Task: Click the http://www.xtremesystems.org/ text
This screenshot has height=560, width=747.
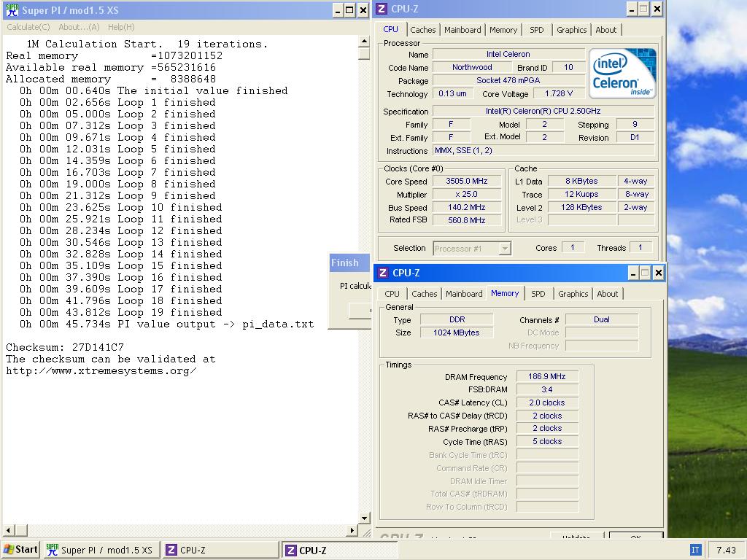Action: 101,371
